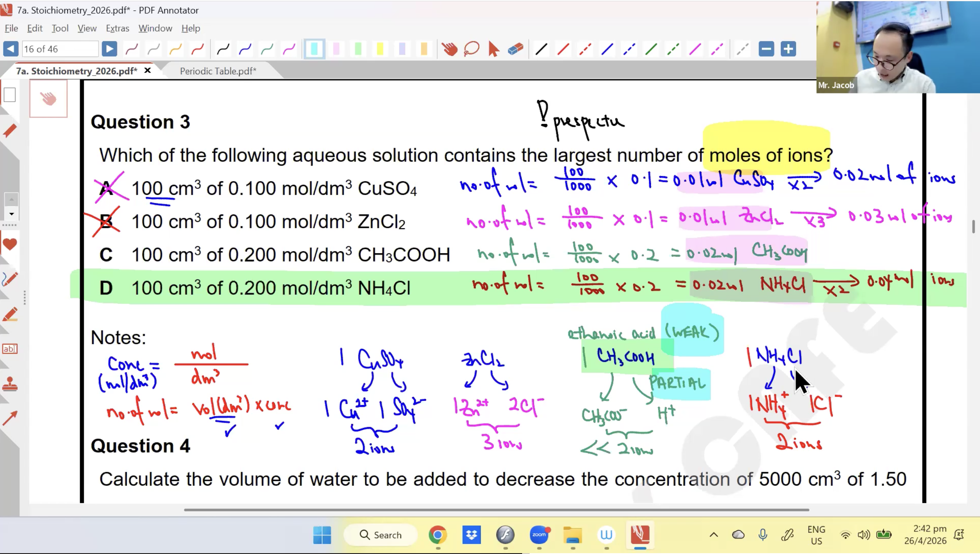Select the Pan hand tool in toolbar

450,49
